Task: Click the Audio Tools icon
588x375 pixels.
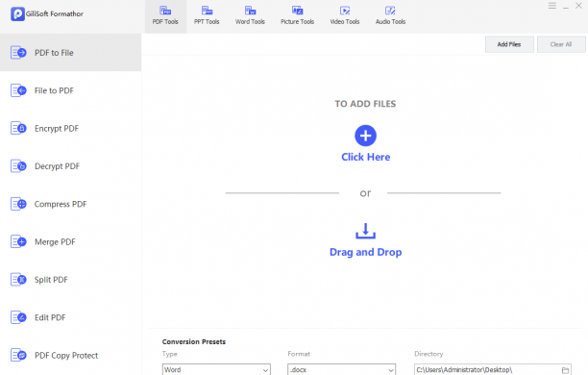Action: tap(390, 11)
